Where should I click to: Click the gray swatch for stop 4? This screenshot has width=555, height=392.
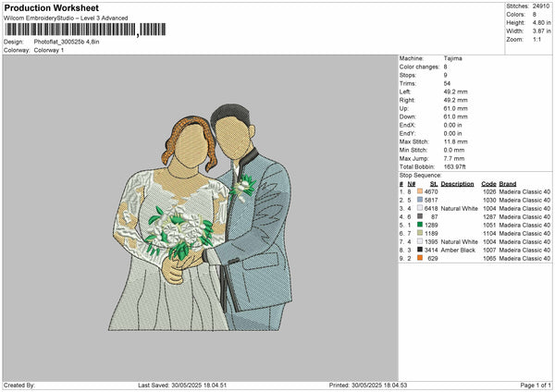click(x=420, y=216)
